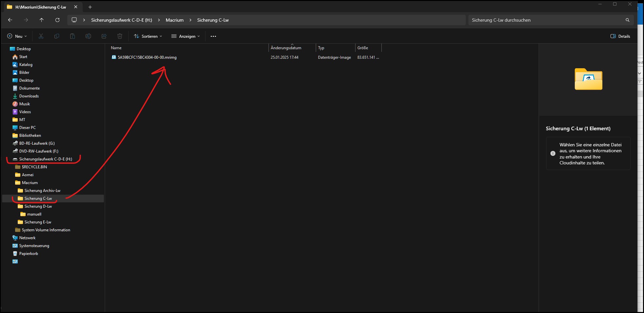Open Papierkorb in the sidebar

coord(29,254)
